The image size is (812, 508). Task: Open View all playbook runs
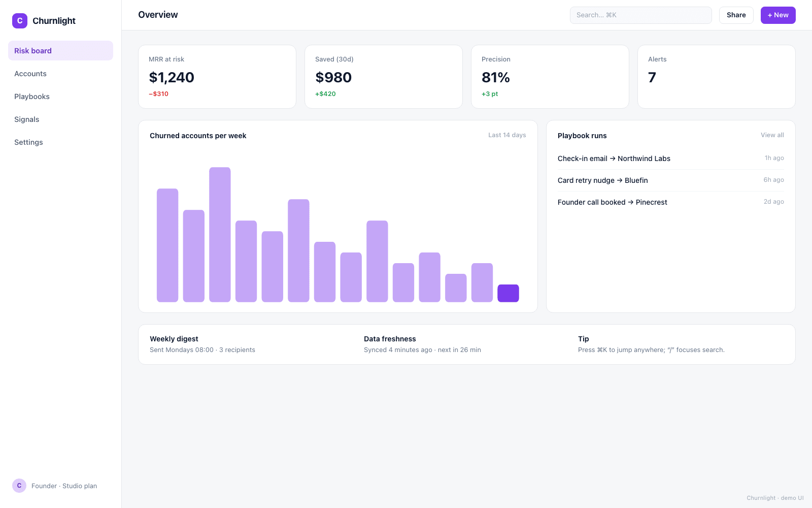click(x=772, y=135)
